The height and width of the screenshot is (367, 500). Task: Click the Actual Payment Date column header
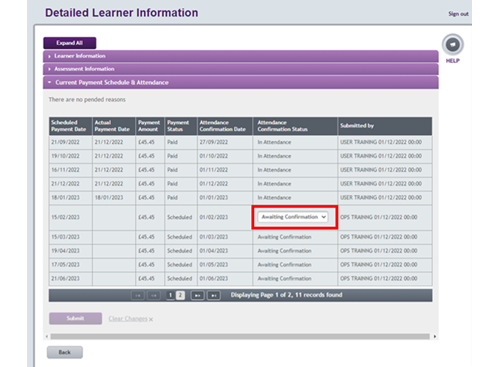(x=114, y=126)
